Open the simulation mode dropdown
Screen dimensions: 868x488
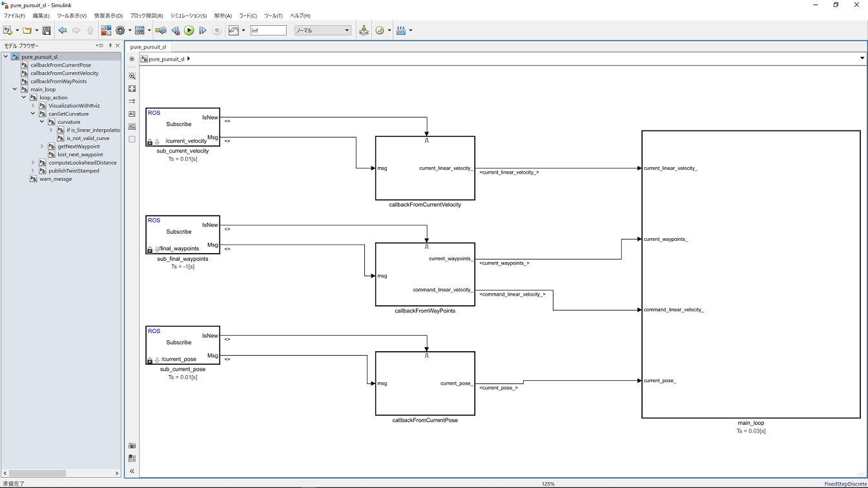[x=322, y=30]
